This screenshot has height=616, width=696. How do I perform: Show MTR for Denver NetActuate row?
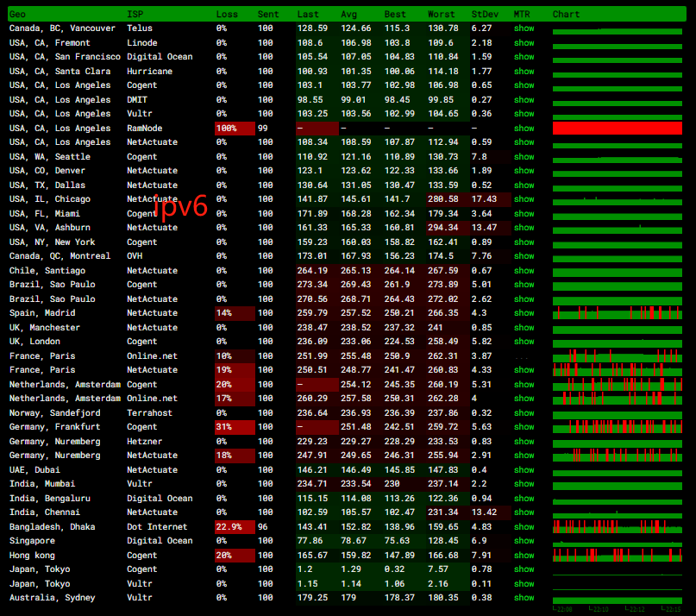(524, 171)
